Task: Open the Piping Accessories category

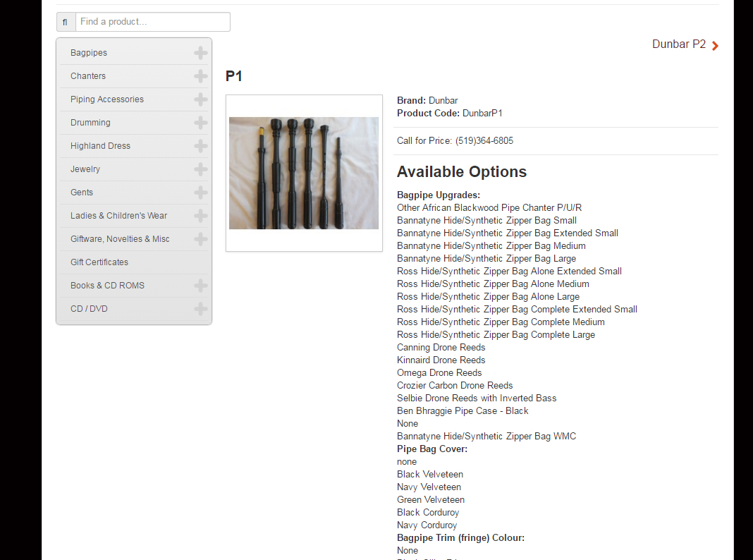Action: click(107, 99)
